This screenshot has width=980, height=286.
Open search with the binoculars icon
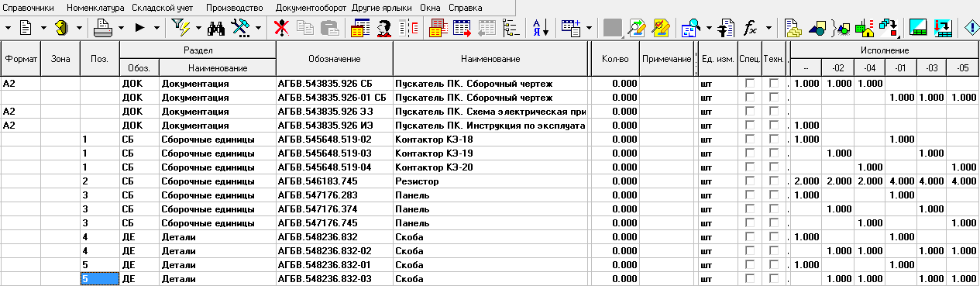tap(216, 29)
